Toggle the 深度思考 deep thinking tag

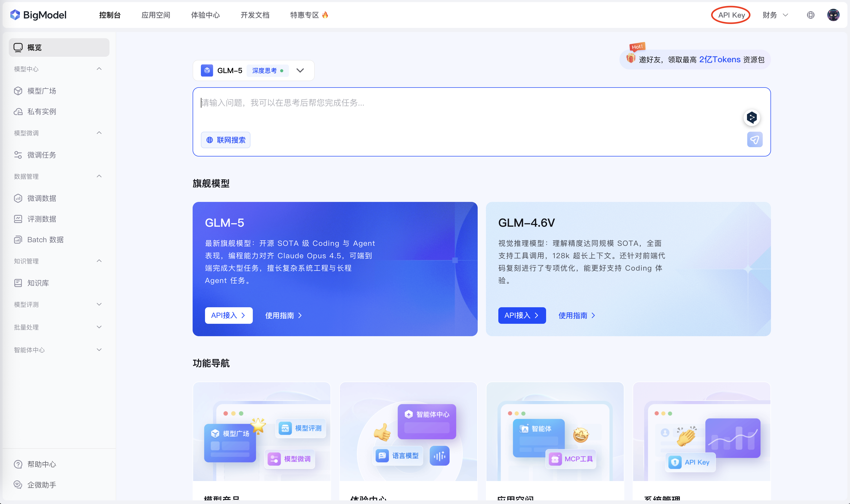(x=267, y=71)
